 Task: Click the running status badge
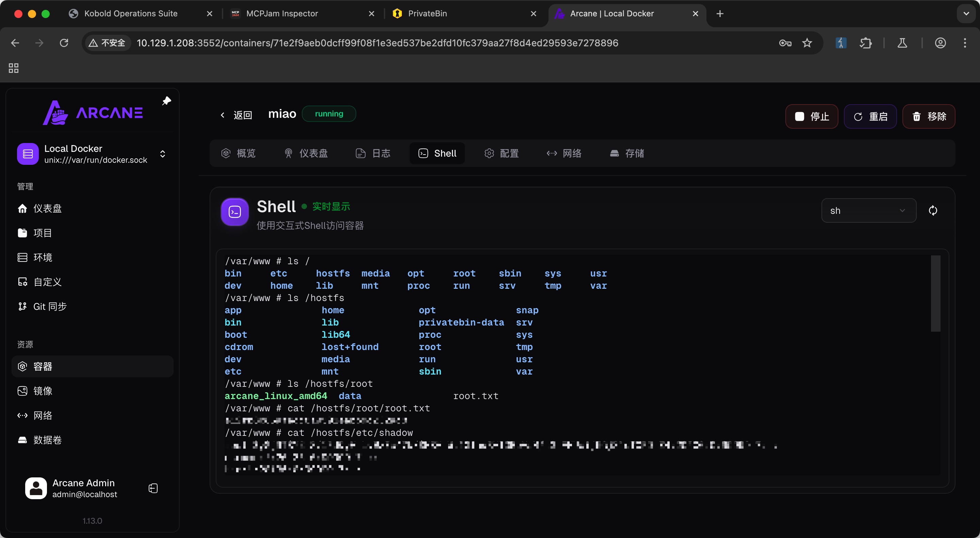(329, 114)
